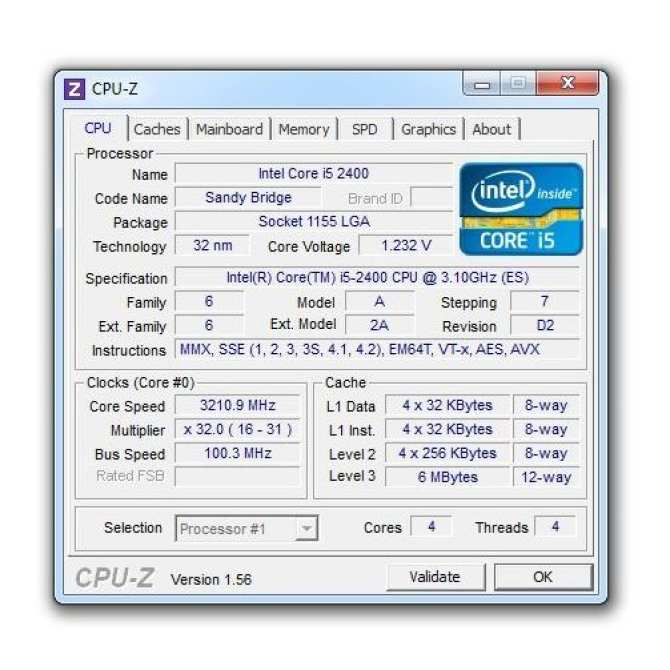Minimize the CPU-Z window

pos(482,84)
